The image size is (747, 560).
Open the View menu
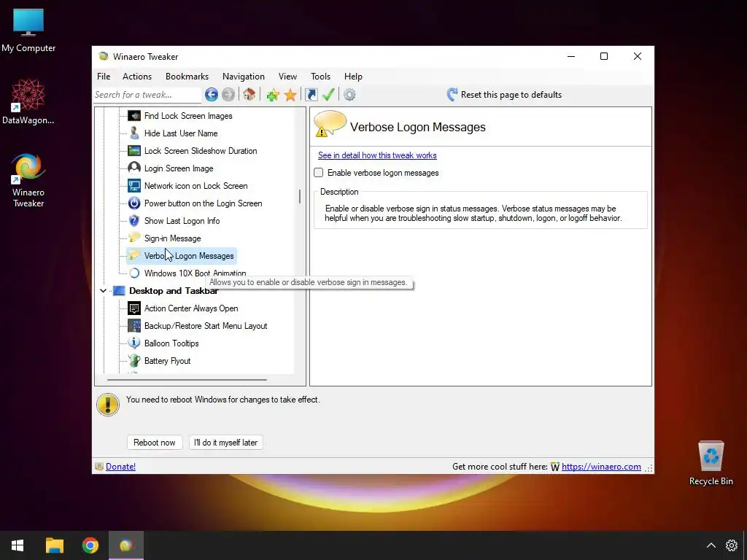tap(287, 76)
